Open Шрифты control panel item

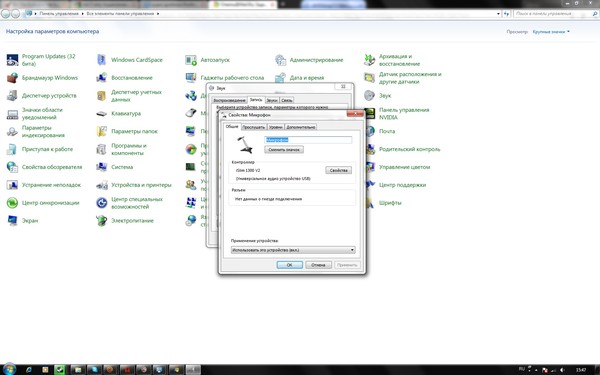coord(383,203)
